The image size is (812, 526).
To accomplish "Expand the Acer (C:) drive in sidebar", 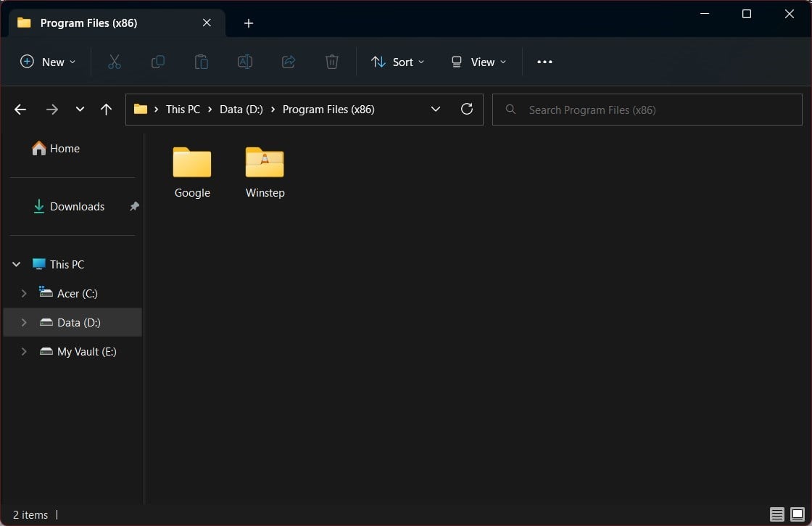I will pos(24,293).
